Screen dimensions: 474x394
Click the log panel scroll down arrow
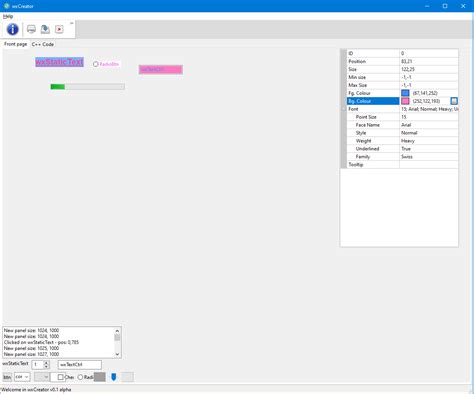pyautogui.click(x=117, y=354)
